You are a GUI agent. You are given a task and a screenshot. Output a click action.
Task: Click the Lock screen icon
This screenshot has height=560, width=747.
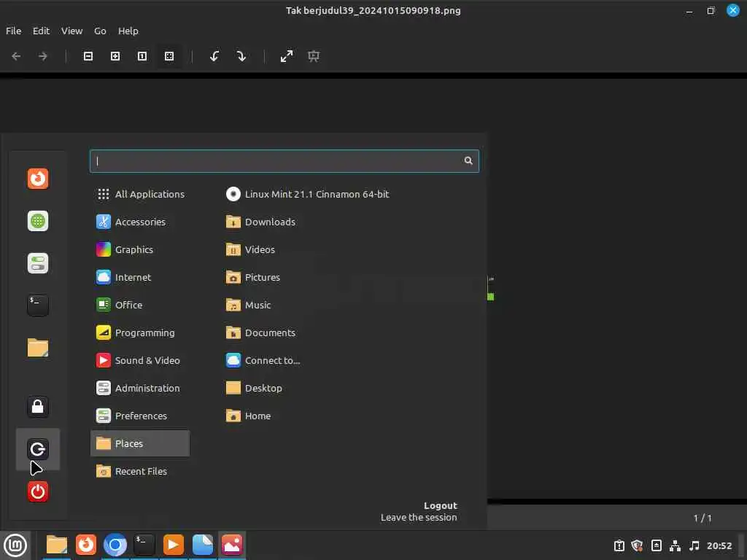point(38,407)
